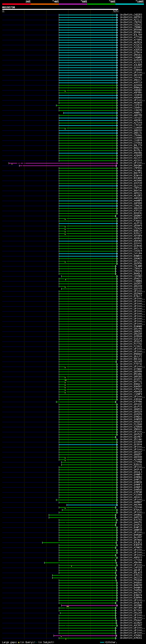Click hit label UniRef100_P23921
Image resolution: width=146 pixels, height=644 pixels.
point(131,347)
